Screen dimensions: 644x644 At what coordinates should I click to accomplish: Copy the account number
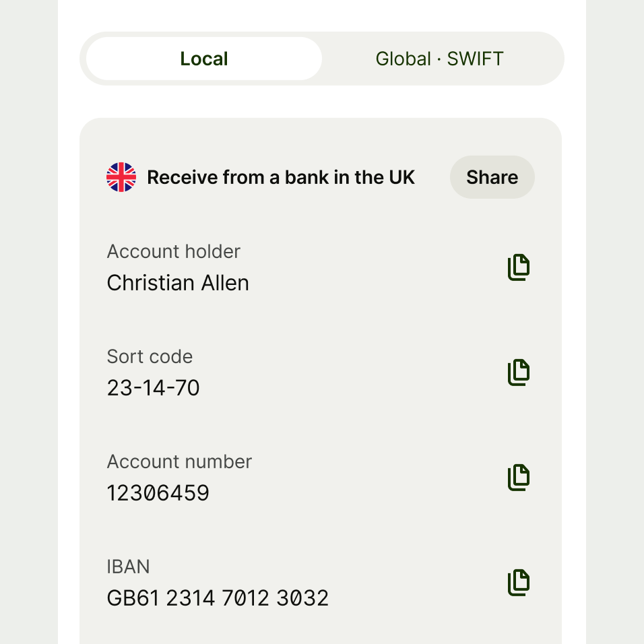pos(519,478)
